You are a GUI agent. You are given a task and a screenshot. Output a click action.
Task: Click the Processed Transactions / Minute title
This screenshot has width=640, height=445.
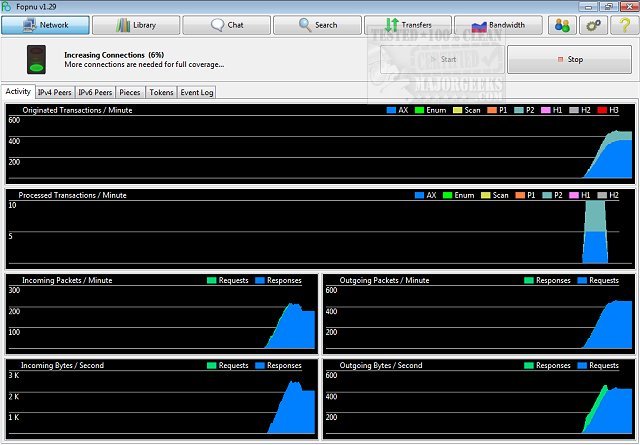pos(73,196)
